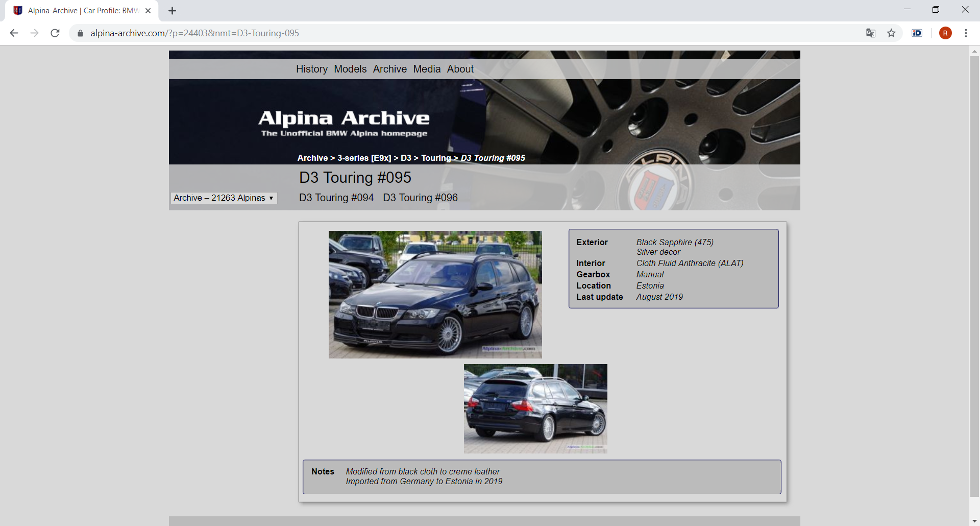Viewport: 980px width, 526px height.
Task: Close the Chrome window
Action: point(965,9)
